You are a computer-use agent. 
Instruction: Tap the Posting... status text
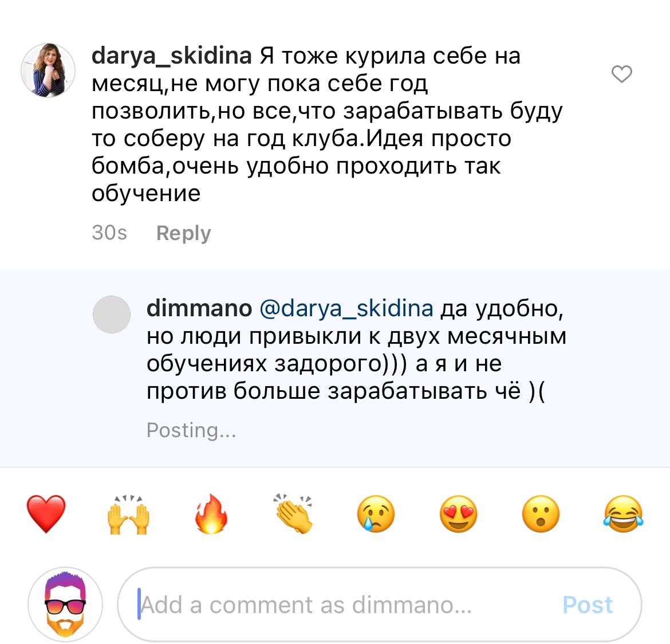191,430
